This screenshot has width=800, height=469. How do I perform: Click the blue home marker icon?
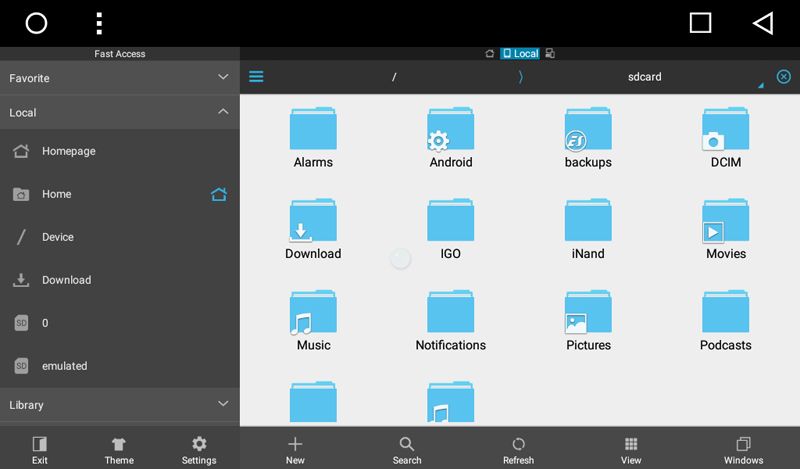(219, 194)
